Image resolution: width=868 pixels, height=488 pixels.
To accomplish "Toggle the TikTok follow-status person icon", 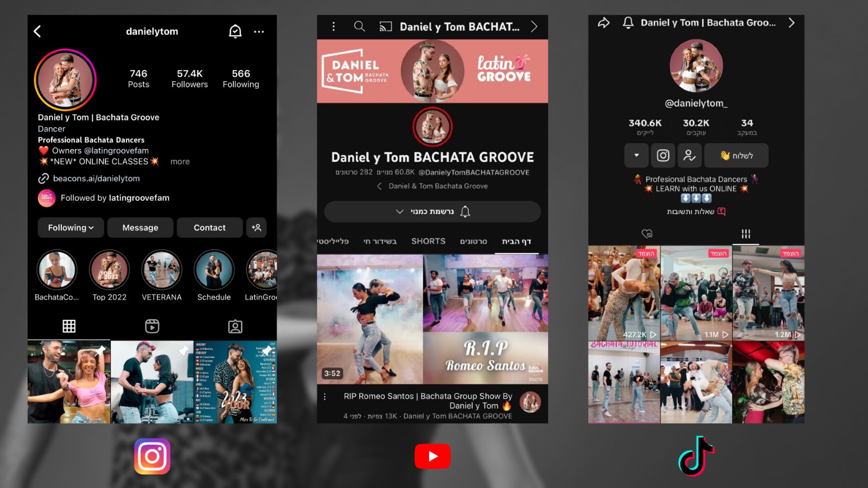I will [x=689, y=156].
